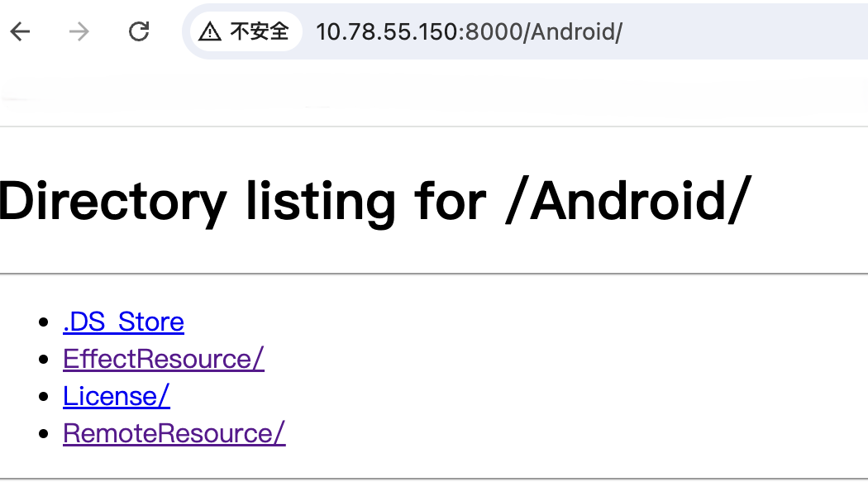Reload the current page
868x501 pixels.
coord(139,32)
